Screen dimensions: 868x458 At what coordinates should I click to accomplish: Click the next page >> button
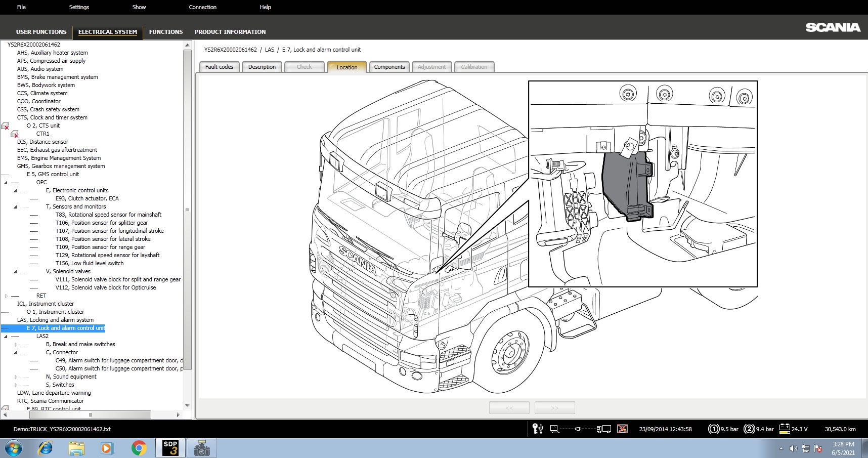[x=554, y=407]
